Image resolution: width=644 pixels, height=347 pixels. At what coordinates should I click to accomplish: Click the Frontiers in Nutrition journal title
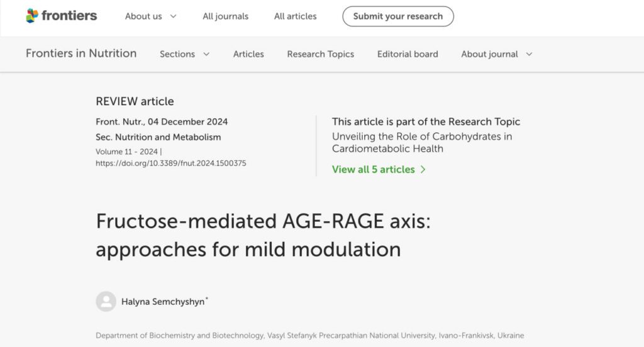click(x=81, y=54)
